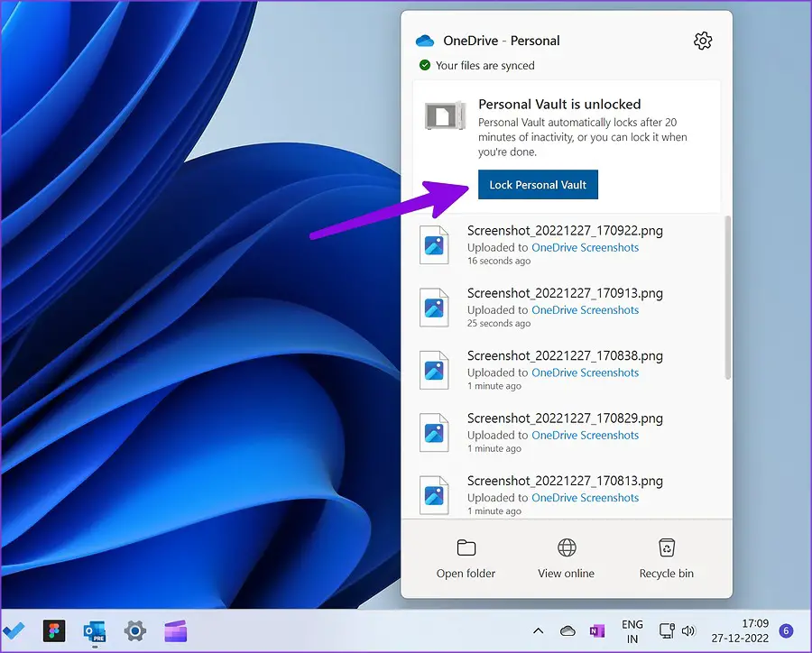Launch Figma from the taskbar
This screenshot has height=653, width=812.
54,630
